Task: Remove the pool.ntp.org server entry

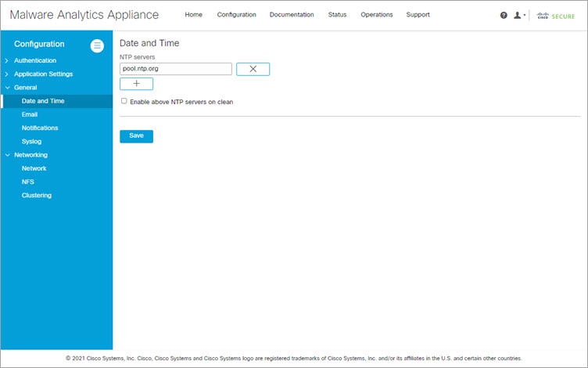Action: coord(253,69)
